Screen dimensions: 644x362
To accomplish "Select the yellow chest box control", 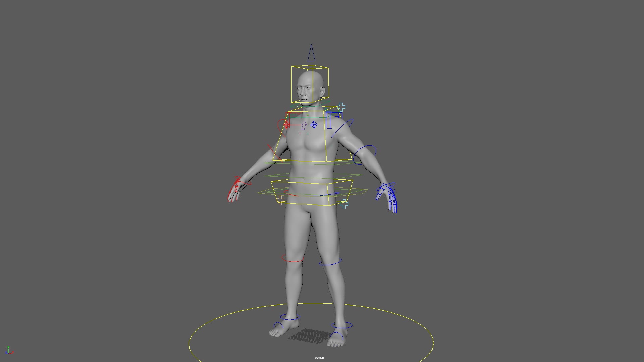I will [x=313, y=134].
